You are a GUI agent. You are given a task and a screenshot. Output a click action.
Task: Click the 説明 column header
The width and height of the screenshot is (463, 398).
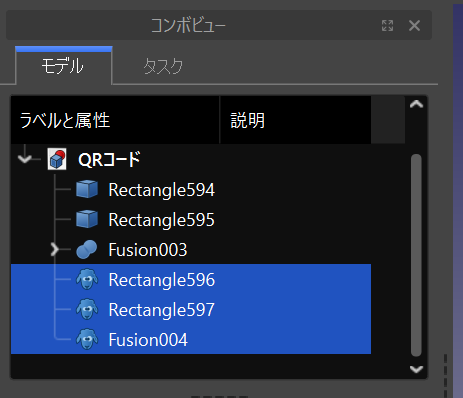point(295,120)
